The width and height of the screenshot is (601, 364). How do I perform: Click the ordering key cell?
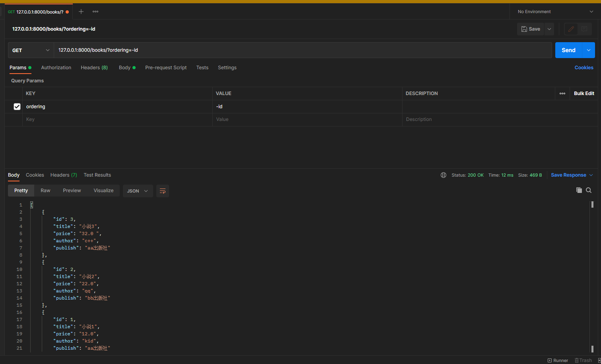tap(117, 107)
